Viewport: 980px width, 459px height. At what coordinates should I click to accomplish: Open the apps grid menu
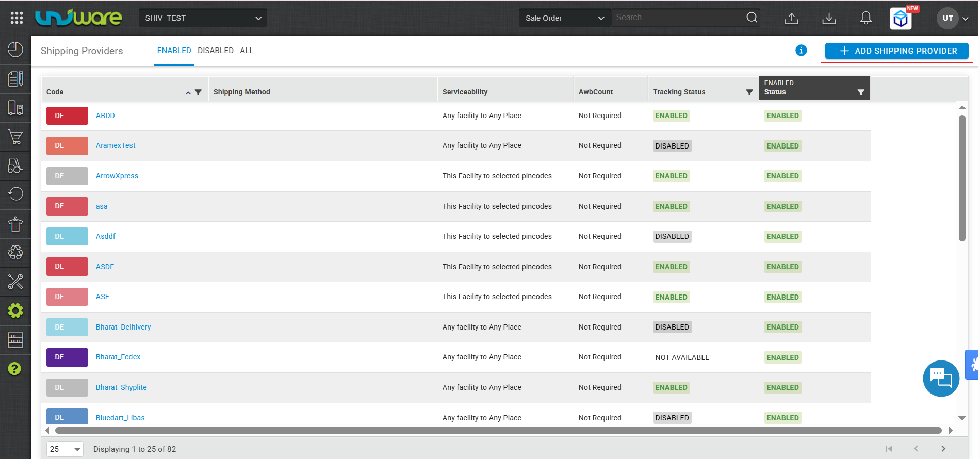click(x=17, y=18)
